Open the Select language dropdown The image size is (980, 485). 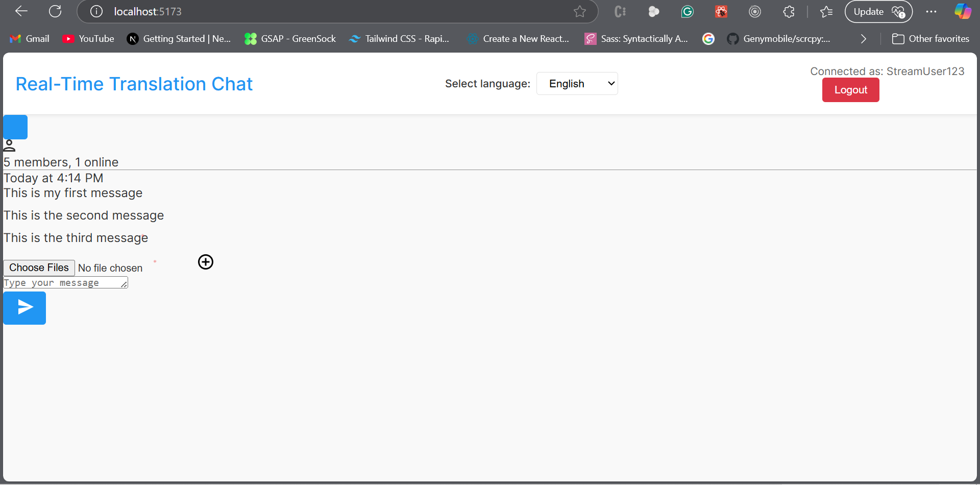[x=577, y=84]
